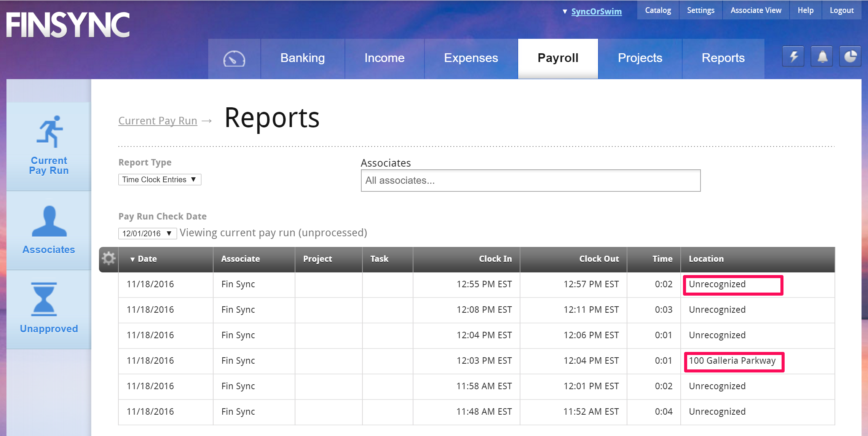
Task: Click the Logout button
Action: 842,10
